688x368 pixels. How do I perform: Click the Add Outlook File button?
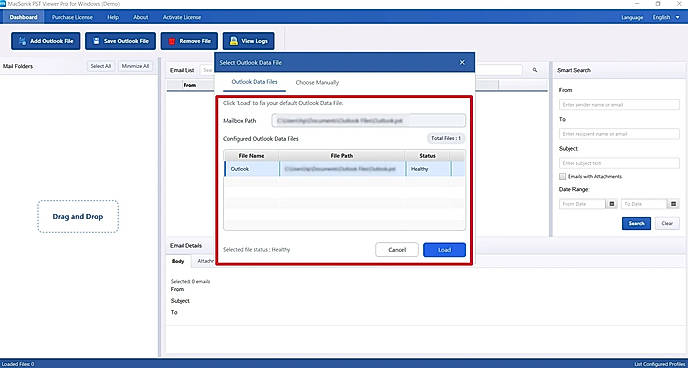[46, 41]
